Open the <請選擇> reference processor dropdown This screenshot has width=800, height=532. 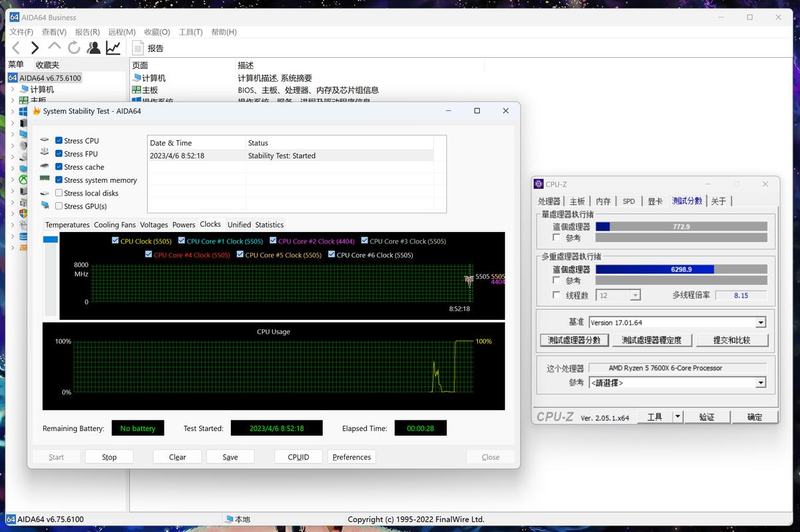(x=760, y=382)
